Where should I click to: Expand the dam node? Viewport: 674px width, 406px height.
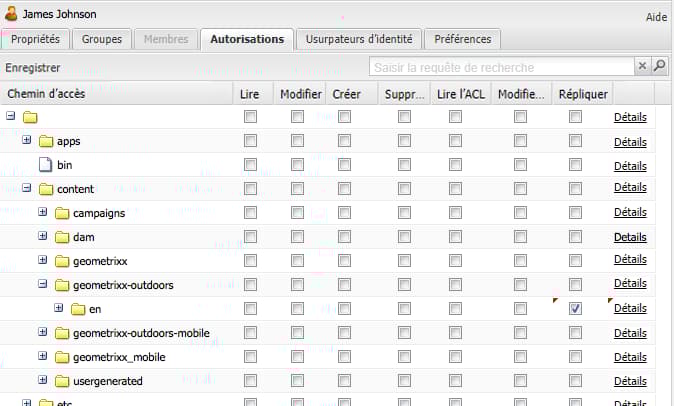tap(43, 235)
